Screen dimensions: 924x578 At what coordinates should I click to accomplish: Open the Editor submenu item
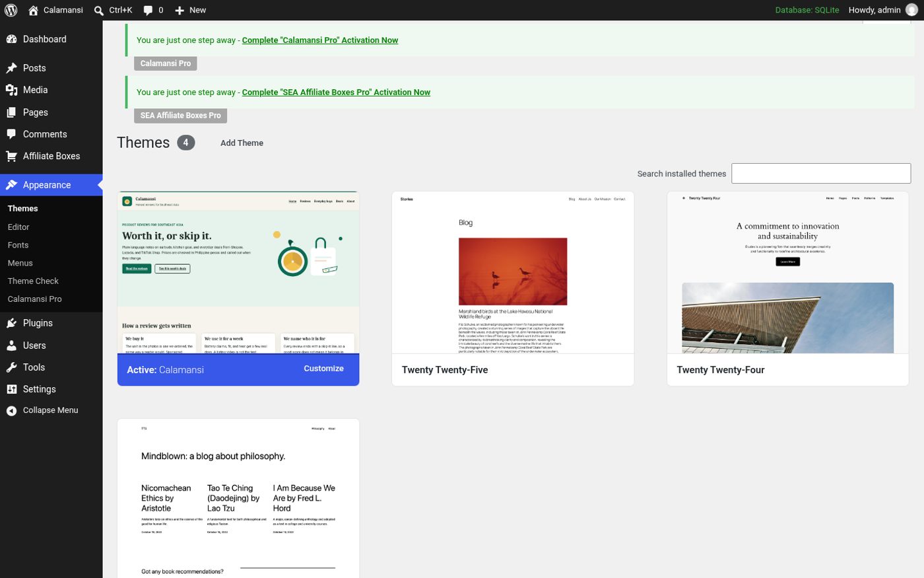pos(18,227)
